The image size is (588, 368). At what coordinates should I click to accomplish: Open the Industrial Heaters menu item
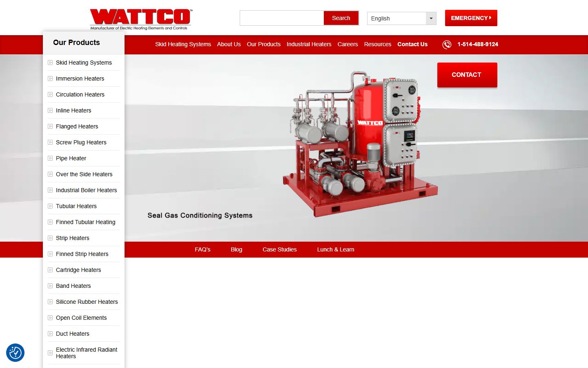[x=309, y=44]
